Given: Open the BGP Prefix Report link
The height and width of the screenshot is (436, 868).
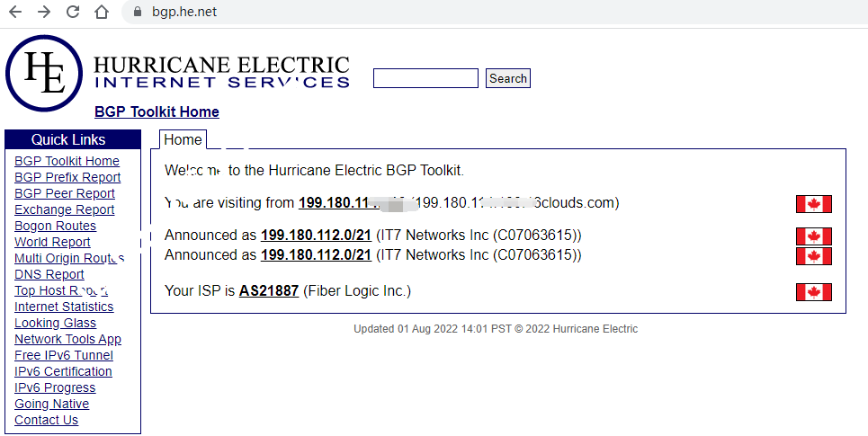Looking at the screenshot, I should click(67, 178).
